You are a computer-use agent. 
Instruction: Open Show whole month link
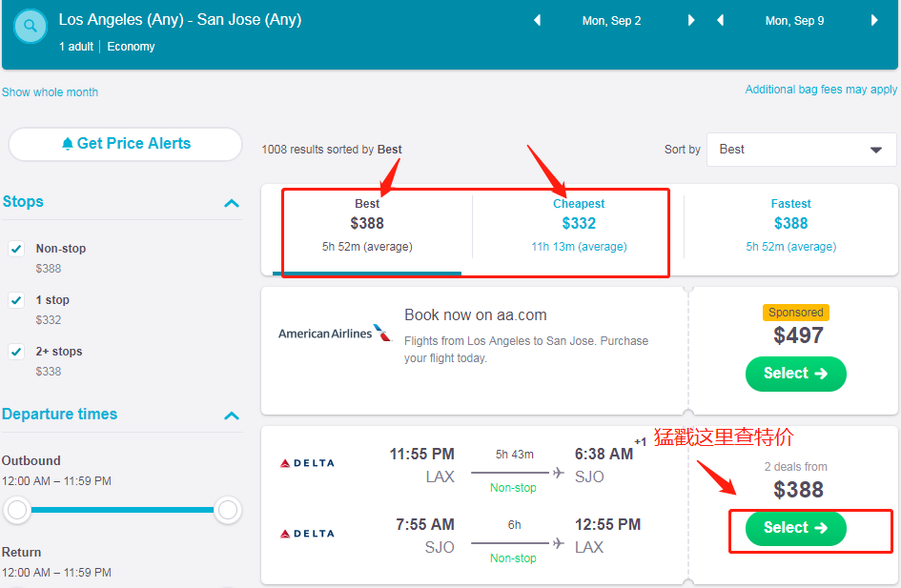(50, 92)
